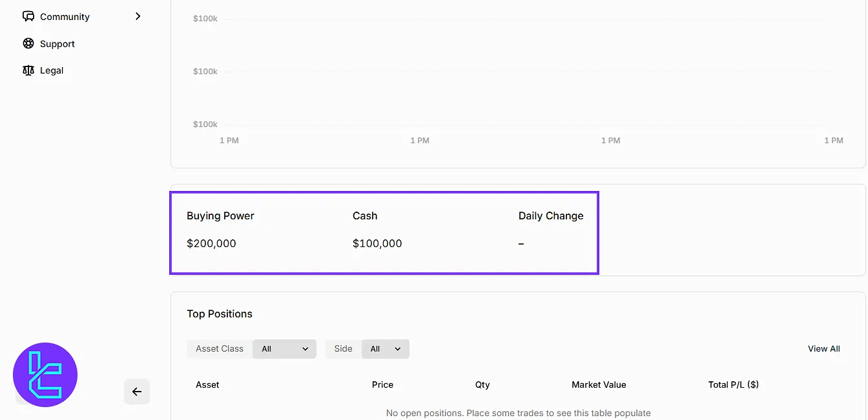Click the Support lifebuoy icon

[x=28, y=44]
